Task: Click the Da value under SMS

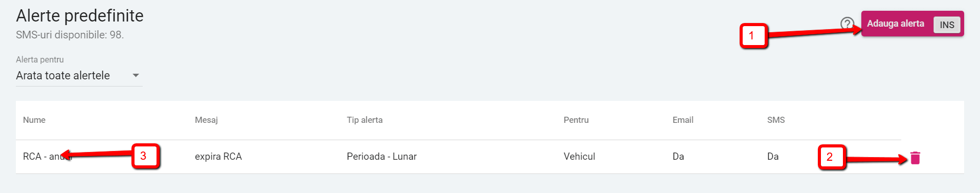Action: (x=773, y=157)
